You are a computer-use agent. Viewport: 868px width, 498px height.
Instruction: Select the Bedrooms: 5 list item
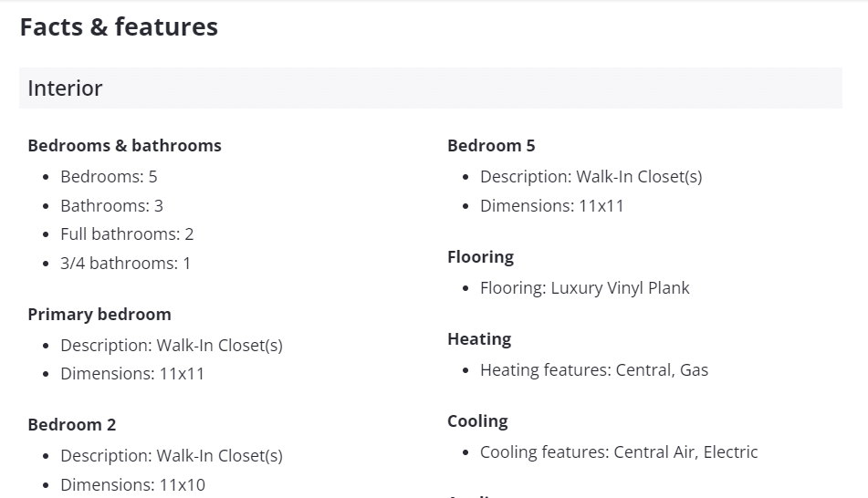click(x=109, y=177)
